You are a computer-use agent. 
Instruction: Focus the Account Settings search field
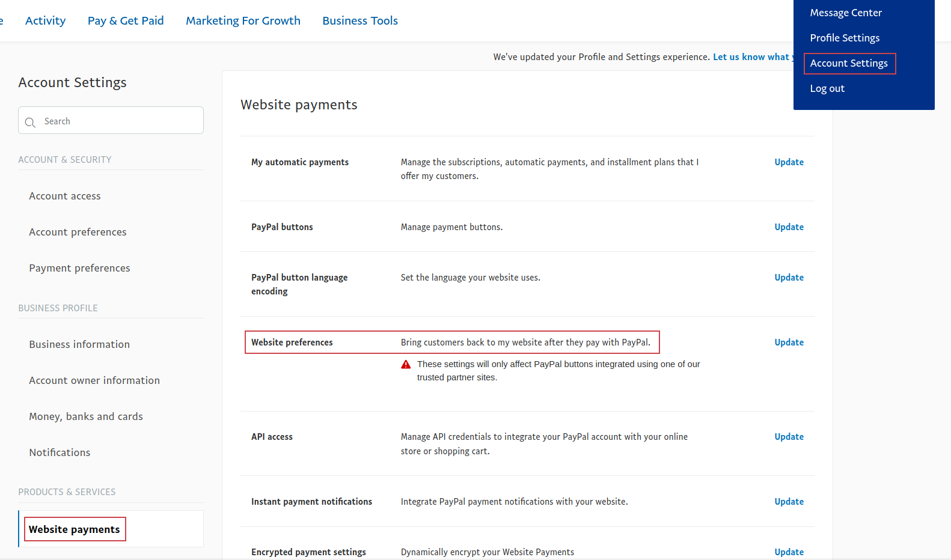tap(111, 120)
